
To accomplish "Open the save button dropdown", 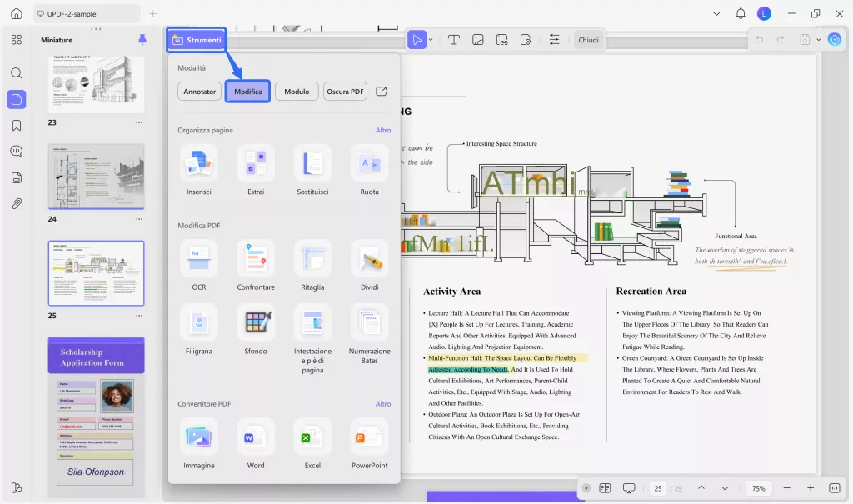I will 817,39.
